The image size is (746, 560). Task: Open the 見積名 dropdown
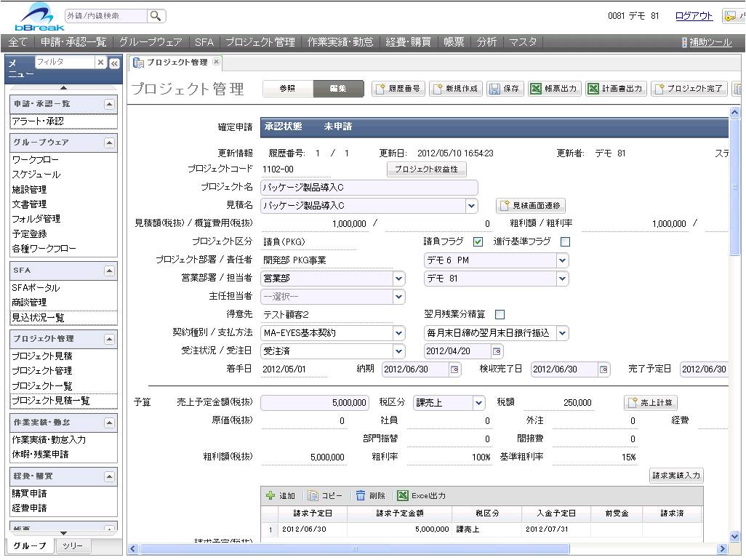click(472, 206)
